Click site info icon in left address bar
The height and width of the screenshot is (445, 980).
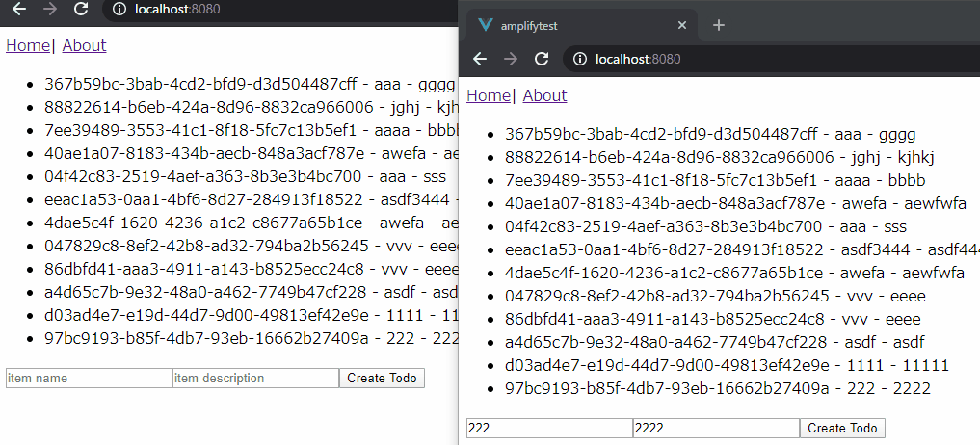point(119,9)
